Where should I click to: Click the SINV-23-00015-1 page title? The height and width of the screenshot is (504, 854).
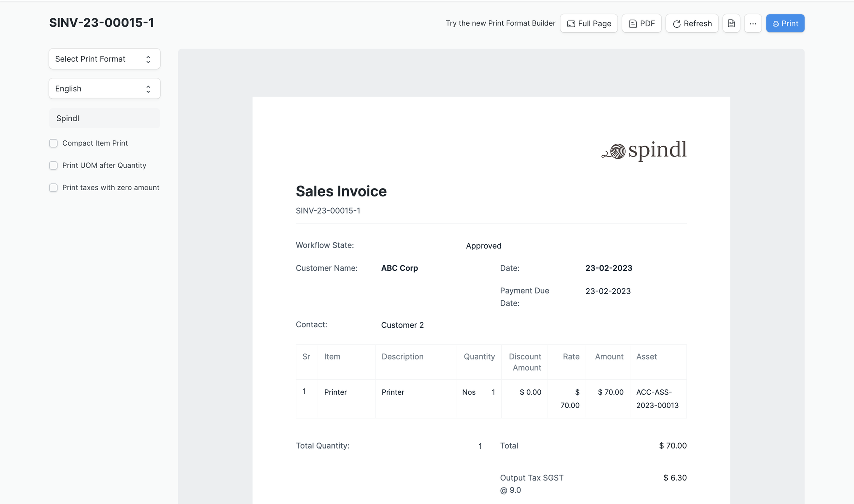101,23
